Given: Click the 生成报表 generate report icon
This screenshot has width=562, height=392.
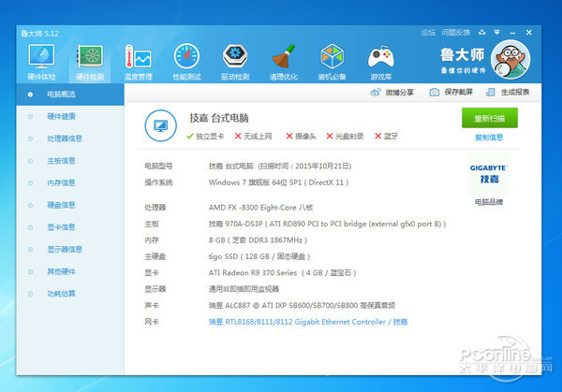Looking at the screenshot, I should [x=494, y=93].
